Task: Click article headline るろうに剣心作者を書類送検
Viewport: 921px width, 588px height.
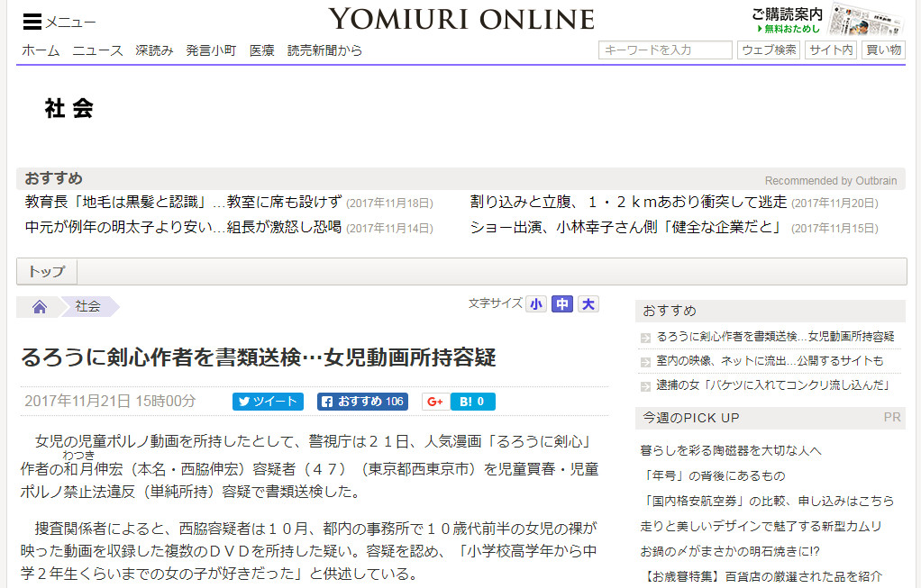Action: pyautogui.click(x=259, y=357)
